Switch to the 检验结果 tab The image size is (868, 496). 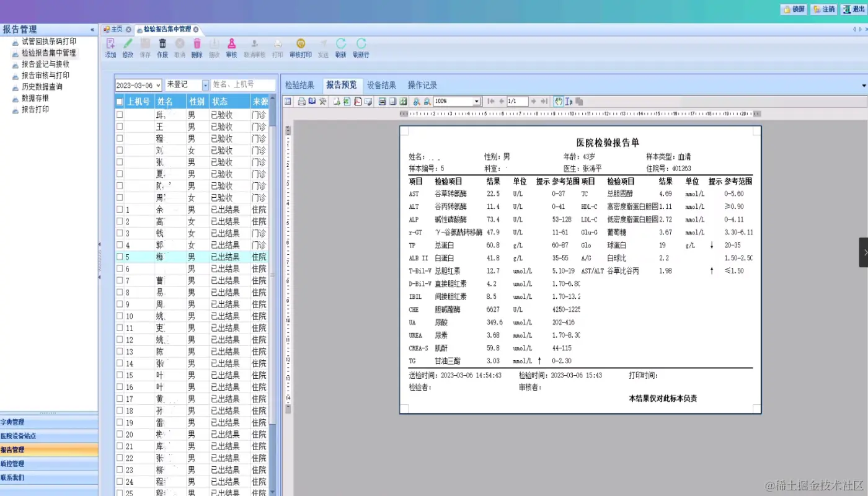coord(299,85)
